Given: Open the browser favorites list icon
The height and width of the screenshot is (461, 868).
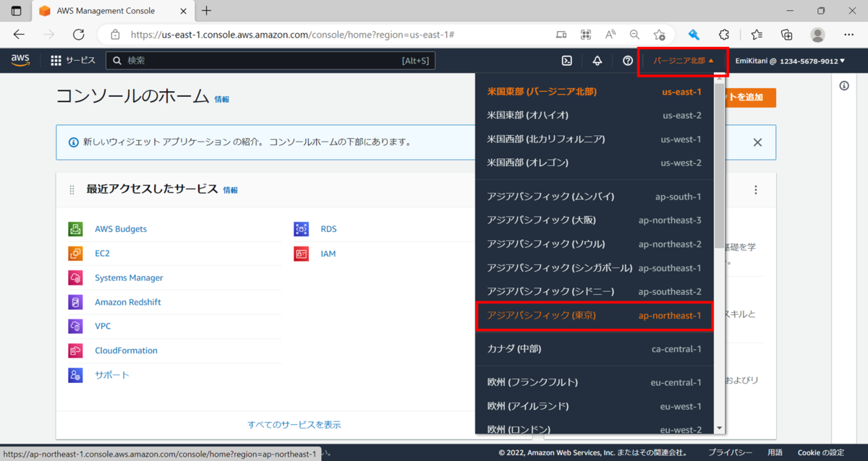Looking at the screenshot, I should click(x=757, y=35).
